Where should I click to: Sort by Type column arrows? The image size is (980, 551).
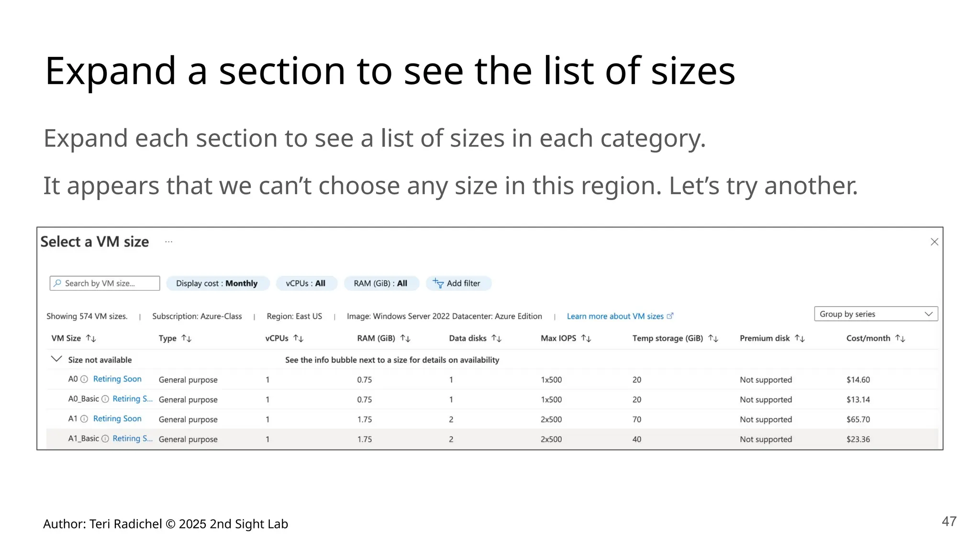click(187, 338)
